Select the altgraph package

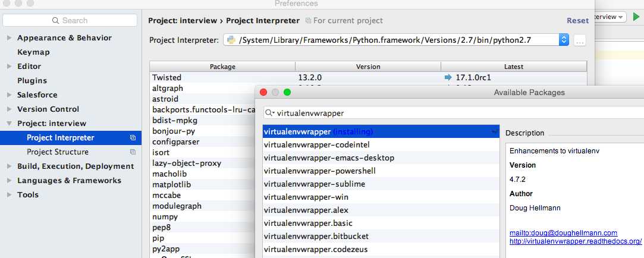coord(168,89)
